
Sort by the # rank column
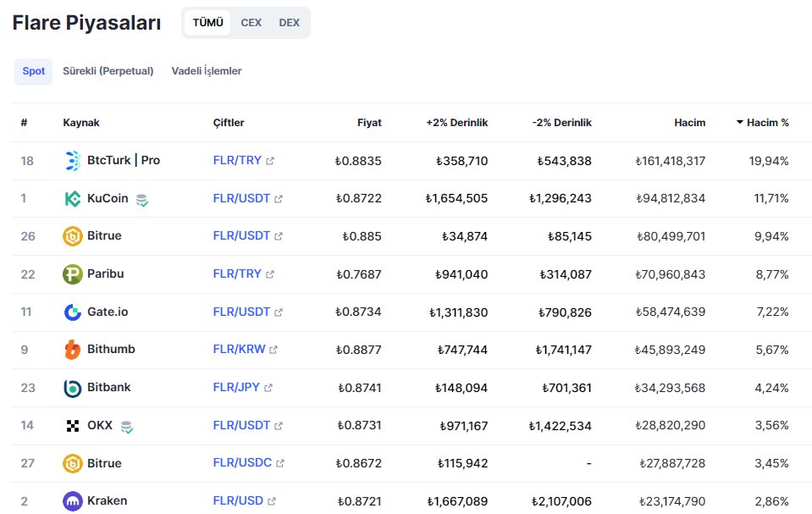[24, 123]
